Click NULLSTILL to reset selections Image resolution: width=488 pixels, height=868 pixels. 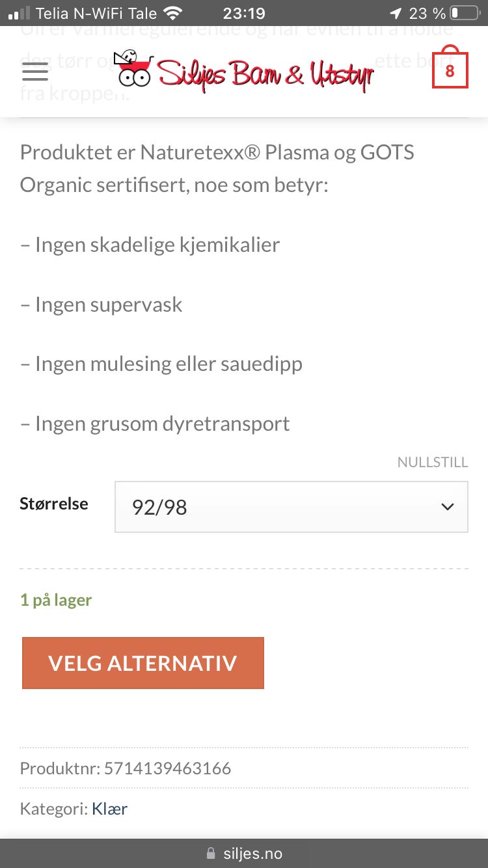[433, 462]
